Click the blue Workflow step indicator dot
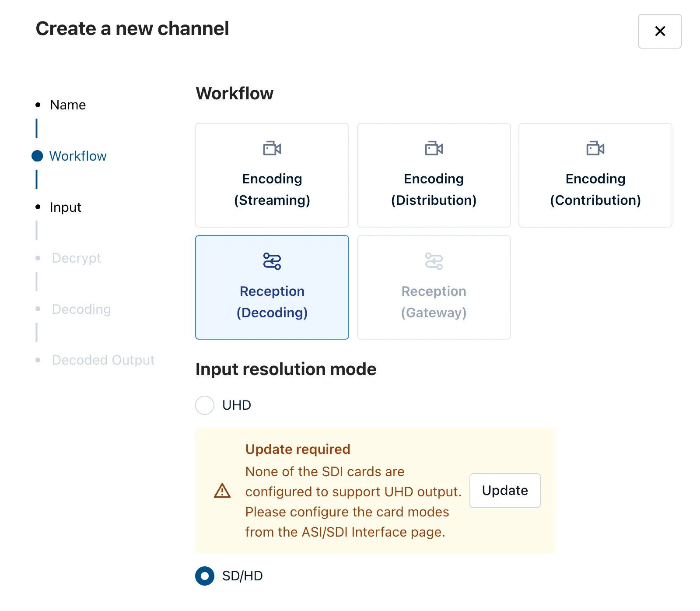Image resolution: width=700 pixels, height=611 pixels. (38, 156)
